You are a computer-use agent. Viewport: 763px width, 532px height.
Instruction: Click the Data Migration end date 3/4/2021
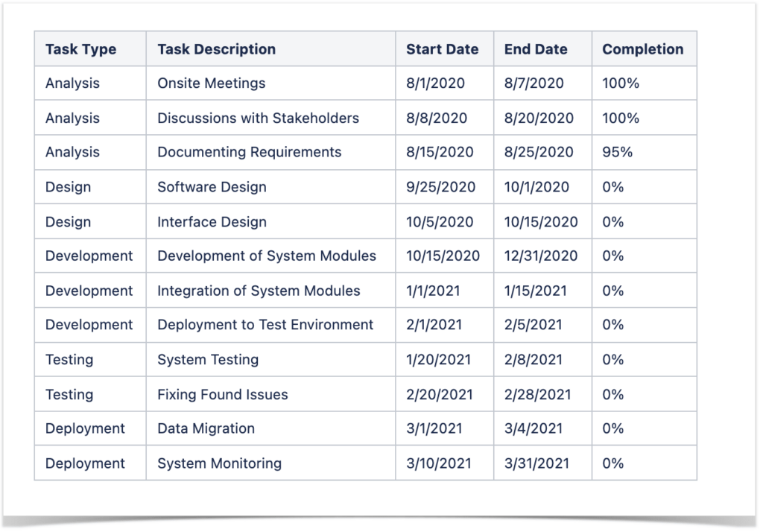529,428
